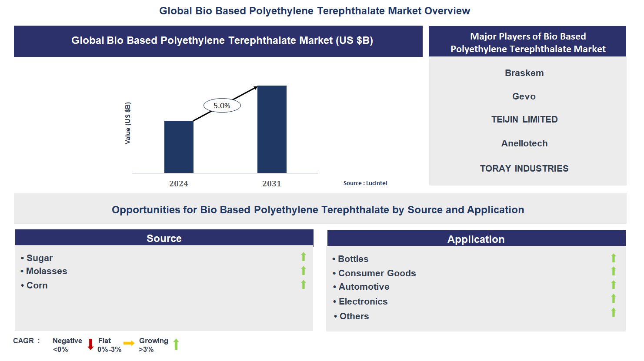Click the green growing arrow beside Molasses
Viewport: 644px width, 361px height.
[303, 271]
